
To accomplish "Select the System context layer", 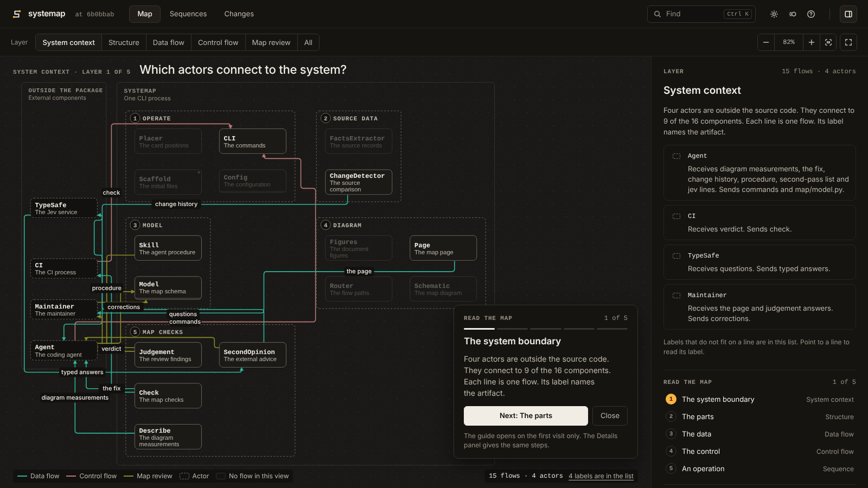I will [x=69, y=42].
